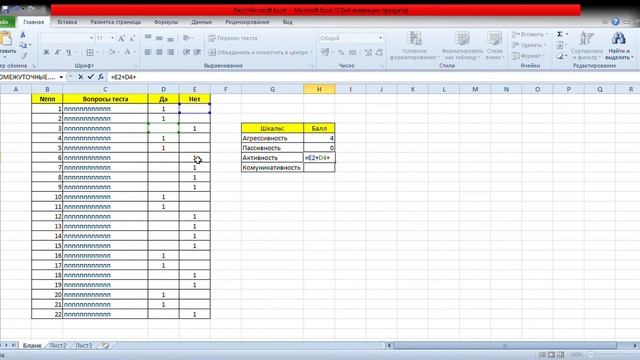Click the horizontal scrollbar at bottom

coord(505,345)
